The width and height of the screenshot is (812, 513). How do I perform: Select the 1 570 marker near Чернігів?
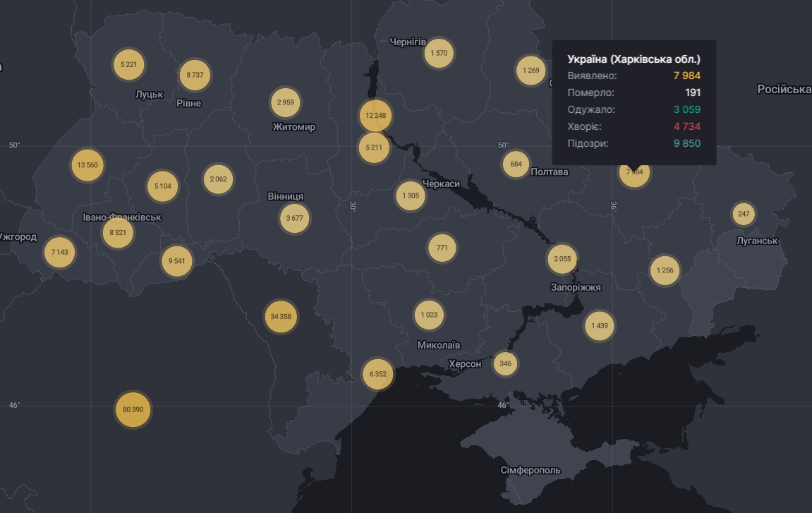click(439, 53)
